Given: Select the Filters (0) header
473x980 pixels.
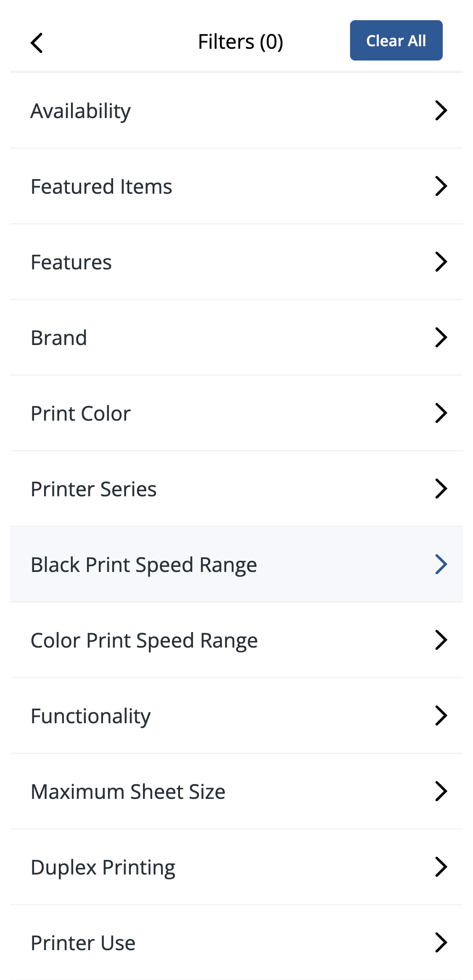Looking at the screenshot, I should (240, 41).
